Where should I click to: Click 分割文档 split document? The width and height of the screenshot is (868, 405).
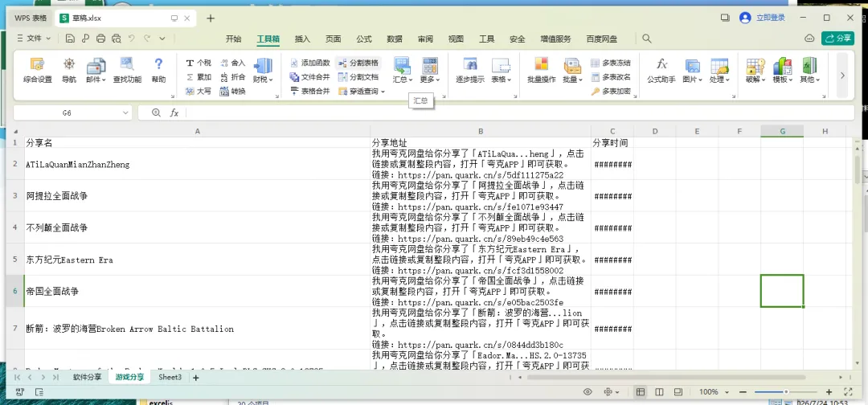358,77
